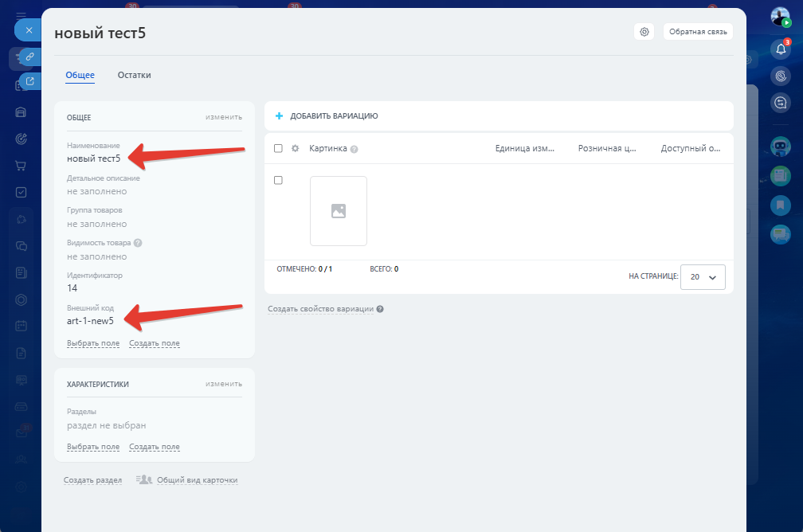
Task: Click изменить link in Общее section
Action: click(223, 117)
